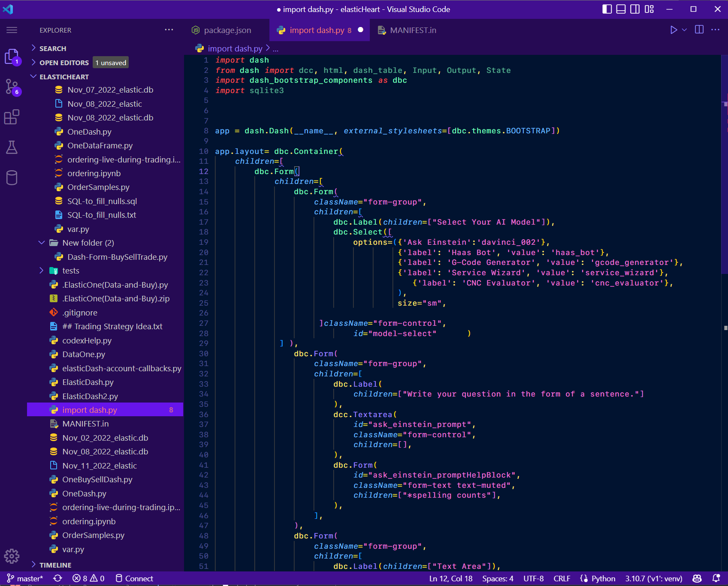Screen dimensions: 728x586
Task: Toggle the primary sidebar layout control
Action: 607,9
